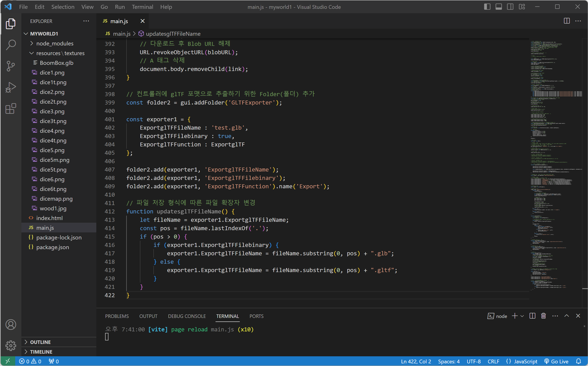Viewport: 588px width, 366px height.
Task: Open the Manage gear menu
Action: point(11,345)
